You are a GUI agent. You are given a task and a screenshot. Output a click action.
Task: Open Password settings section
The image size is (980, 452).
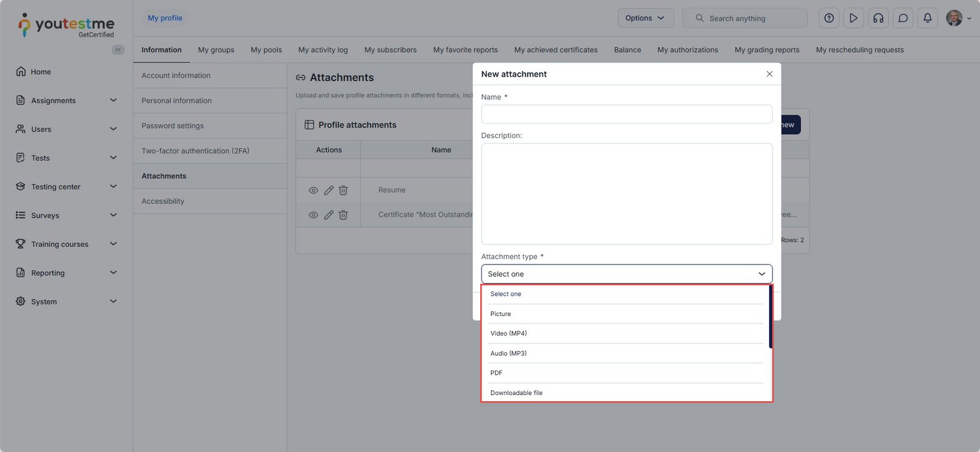tap(173, 126)
